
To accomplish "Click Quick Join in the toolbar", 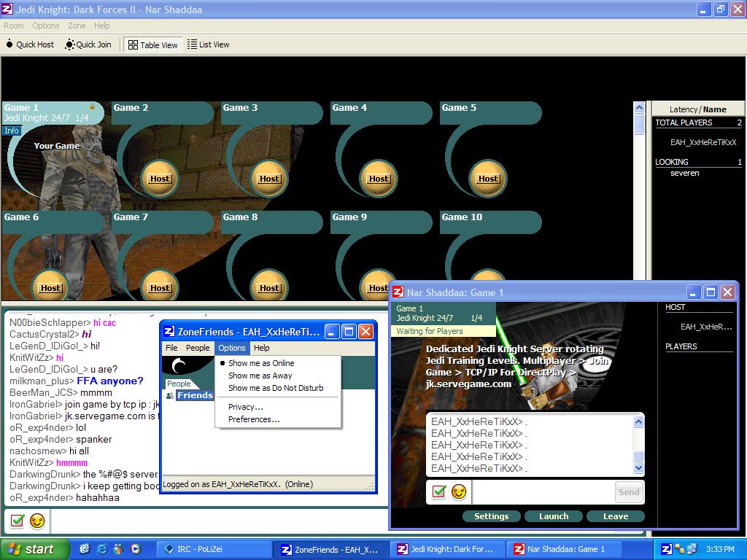I will (88, 44).
